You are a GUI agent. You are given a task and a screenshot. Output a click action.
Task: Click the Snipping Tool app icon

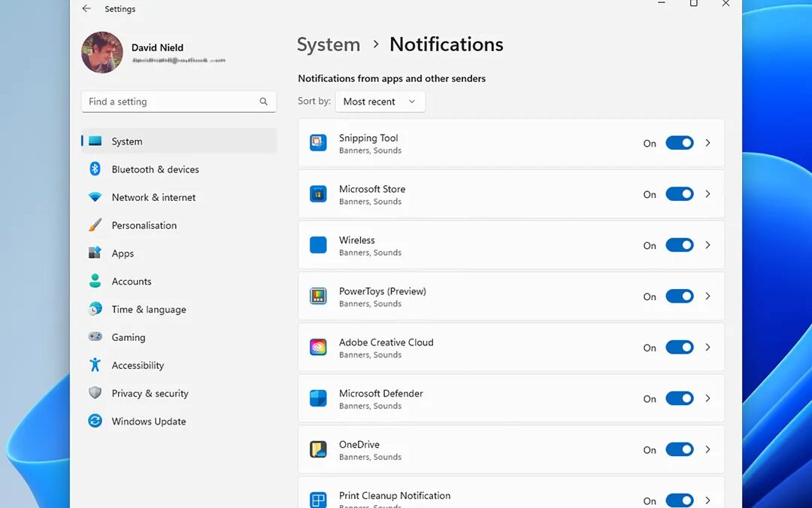(318, 143)
